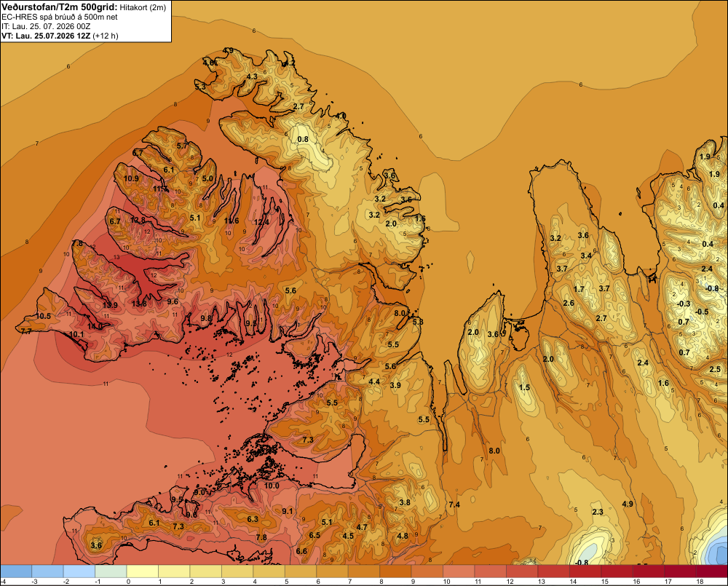Click the -0.8 value near bottom glacier
Viewport: 728px width, 586px height.
click(x=581, y=562)
